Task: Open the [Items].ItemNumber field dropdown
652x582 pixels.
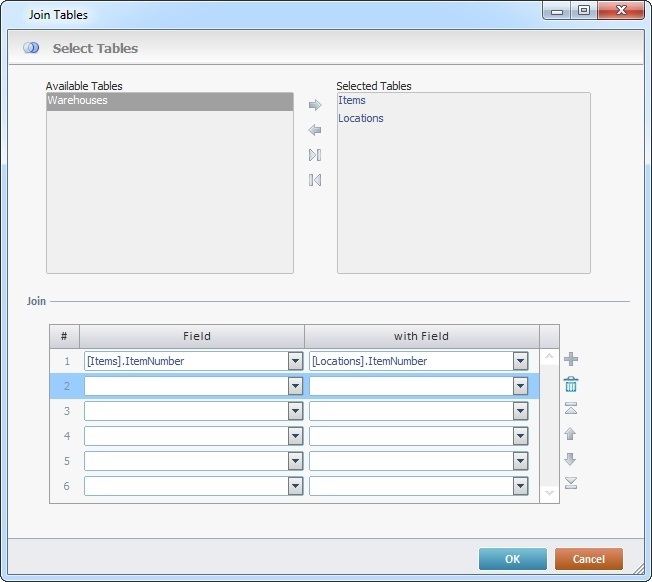Action: point(295,361)
